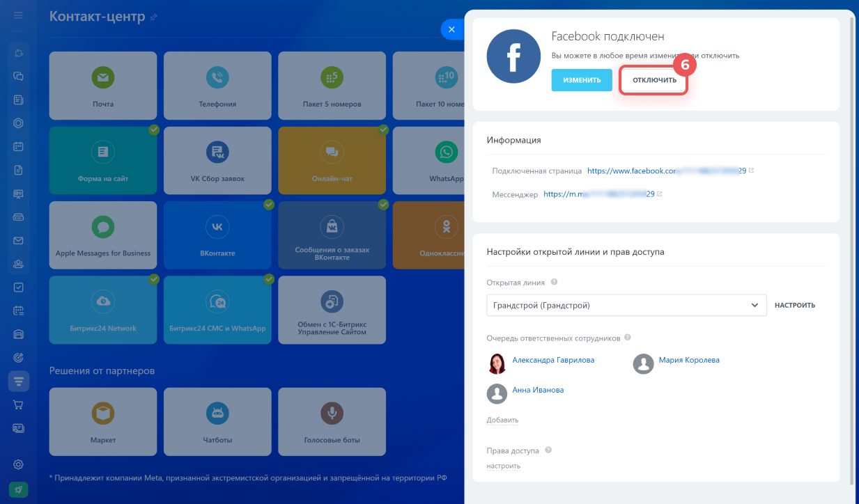Click the panel's vertical scrollbar
859x504 pixels.
pos(852,251)
